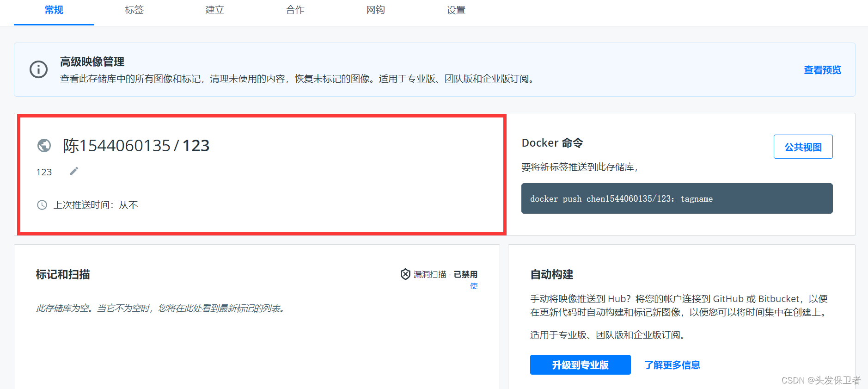Go to the 网钩 tab
This screenshot has width=868, height=389.
[x=376, y=10]
